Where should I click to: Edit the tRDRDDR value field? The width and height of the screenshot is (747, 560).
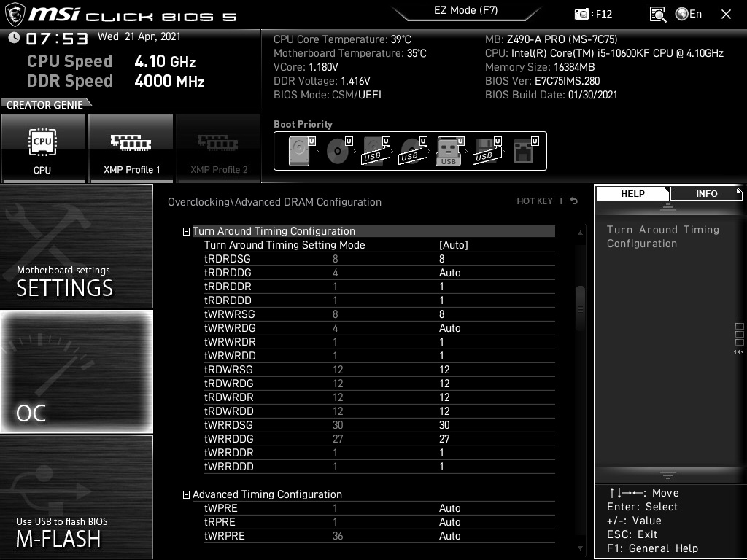pos(441,286)
